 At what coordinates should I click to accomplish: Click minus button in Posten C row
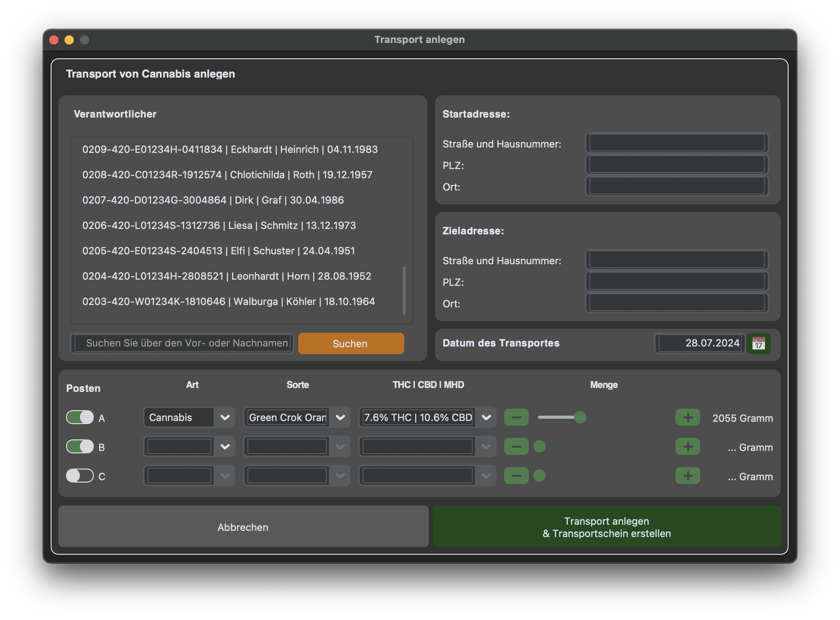click(516, 476)
